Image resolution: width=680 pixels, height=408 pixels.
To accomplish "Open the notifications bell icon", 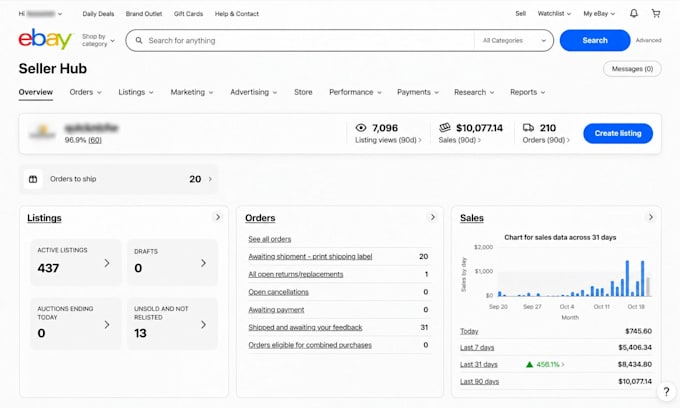I will [634, 13].
